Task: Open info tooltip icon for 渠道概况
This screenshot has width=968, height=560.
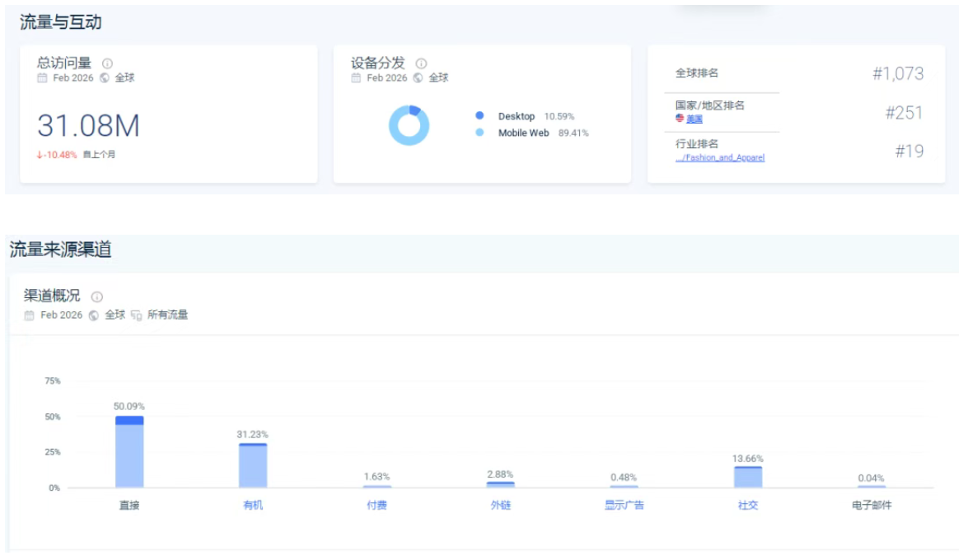Action: coord(96,297)
